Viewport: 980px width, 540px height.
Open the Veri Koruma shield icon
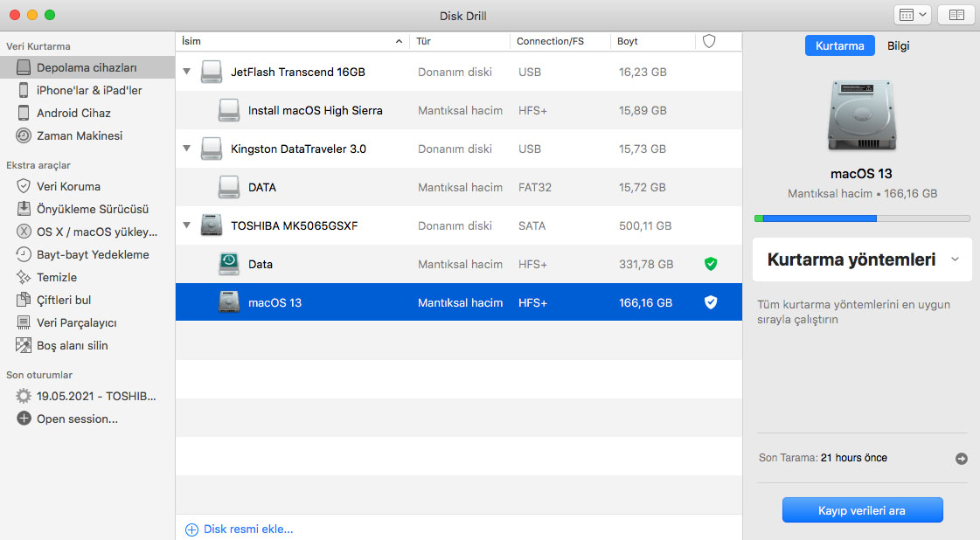point(24,186)
